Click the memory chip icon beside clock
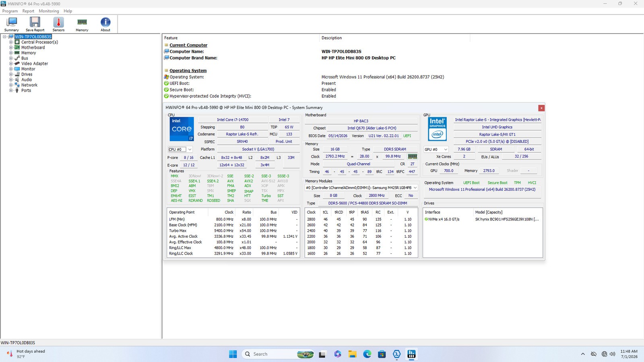The height and width of the screenshot is (362, 644). 413,156
